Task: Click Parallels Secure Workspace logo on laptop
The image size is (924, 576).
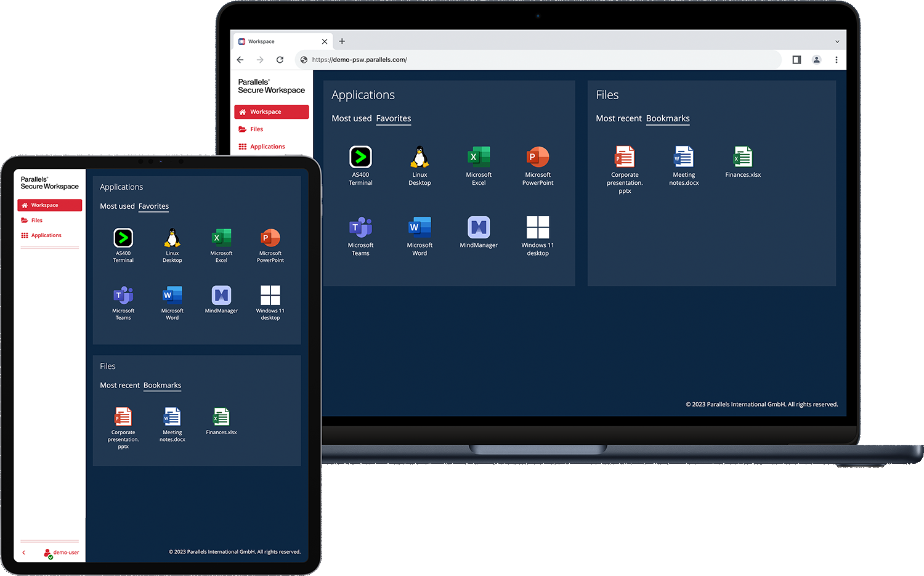Action: [271, 86]
